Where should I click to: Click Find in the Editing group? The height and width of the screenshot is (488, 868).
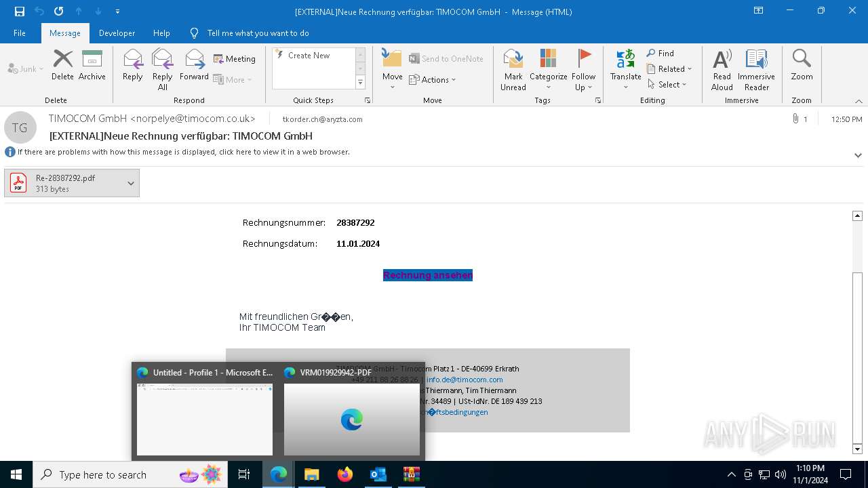click(660, 54)
